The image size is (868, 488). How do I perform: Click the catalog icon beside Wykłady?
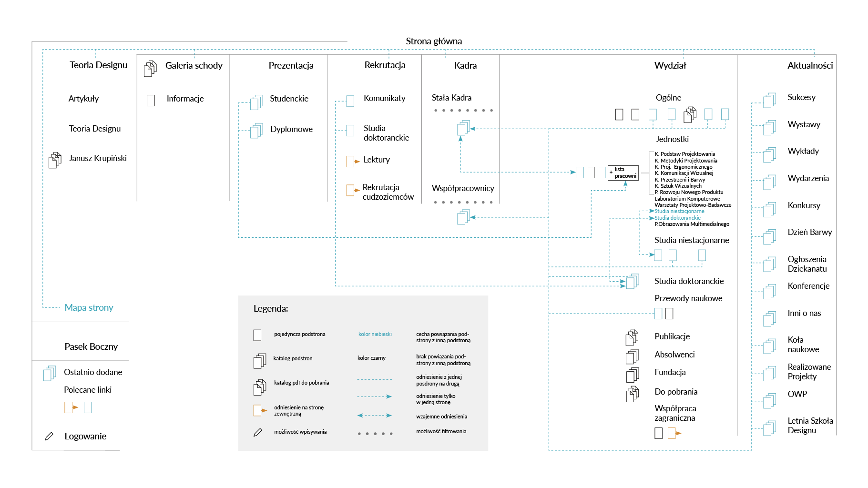pos(769,154)
